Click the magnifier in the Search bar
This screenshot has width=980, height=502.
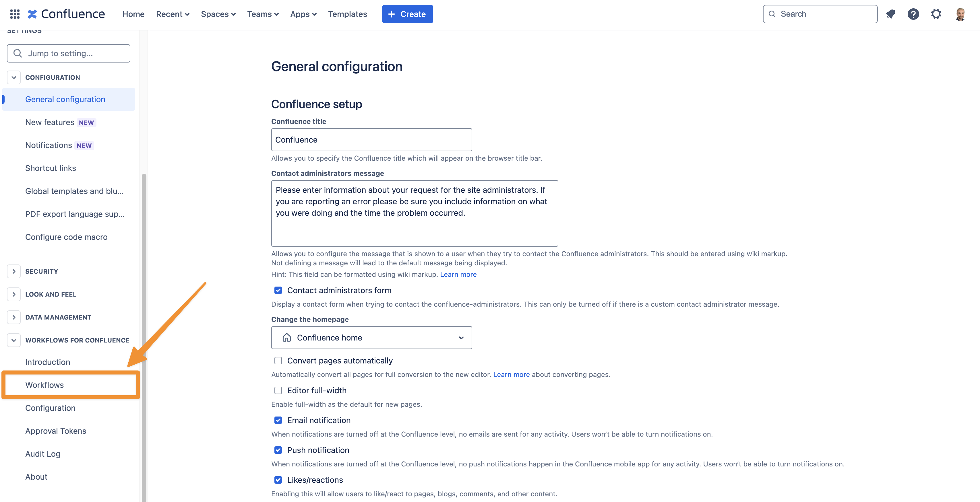(x=772, y=14)
